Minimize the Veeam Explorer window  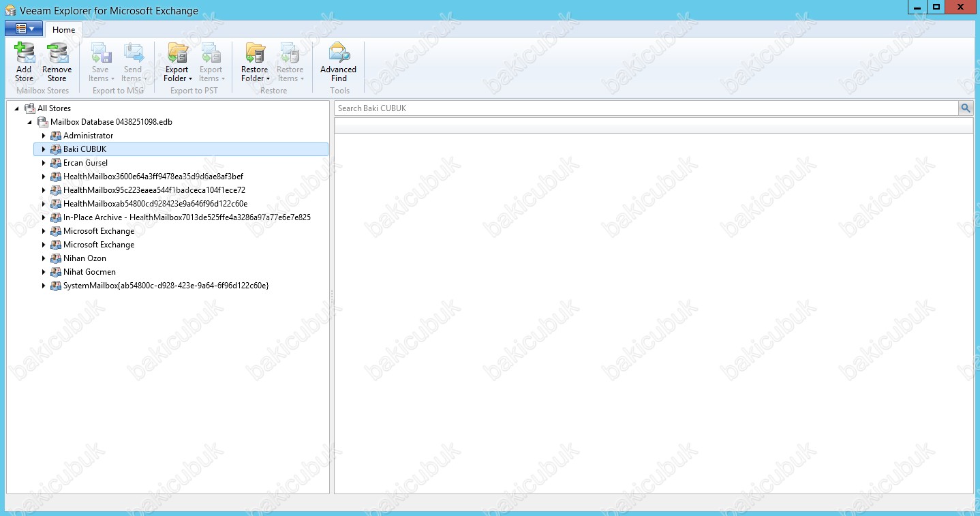(918, 6)
